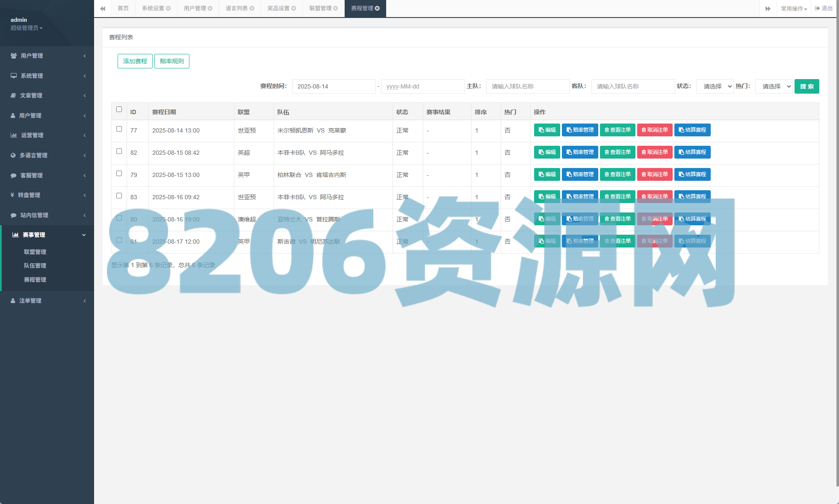Viewport: 839px width, 504px height.
Task: Click the 退出 logout link
Action: 824,9
